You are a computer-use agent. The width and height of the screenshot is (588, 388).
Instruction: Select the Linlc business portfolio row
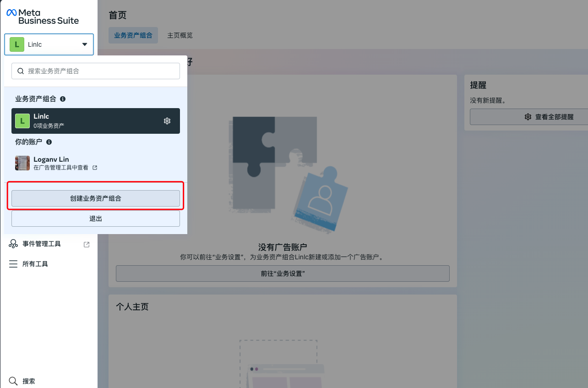click(x=96, y=121)
